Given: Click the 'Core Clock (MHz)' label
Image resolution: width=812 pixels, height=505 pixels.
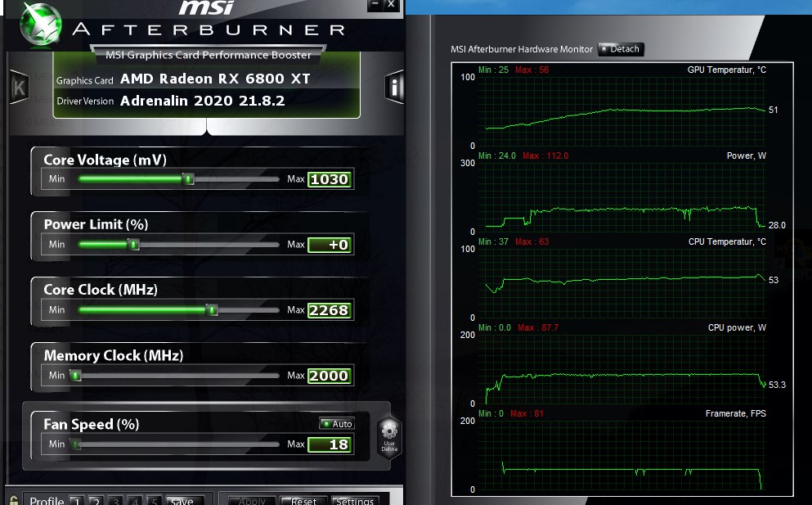Looking at the screenshot, I should click(101, 289).
